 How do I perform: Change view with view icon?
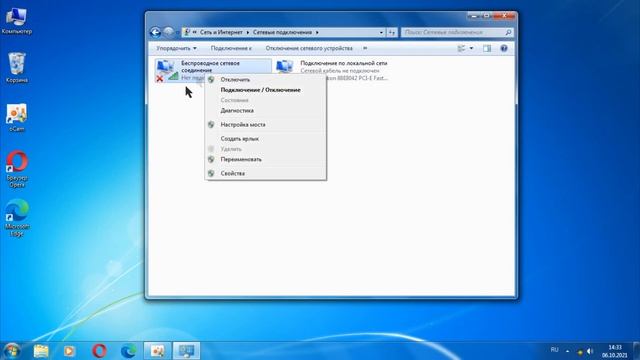(461, 48)
